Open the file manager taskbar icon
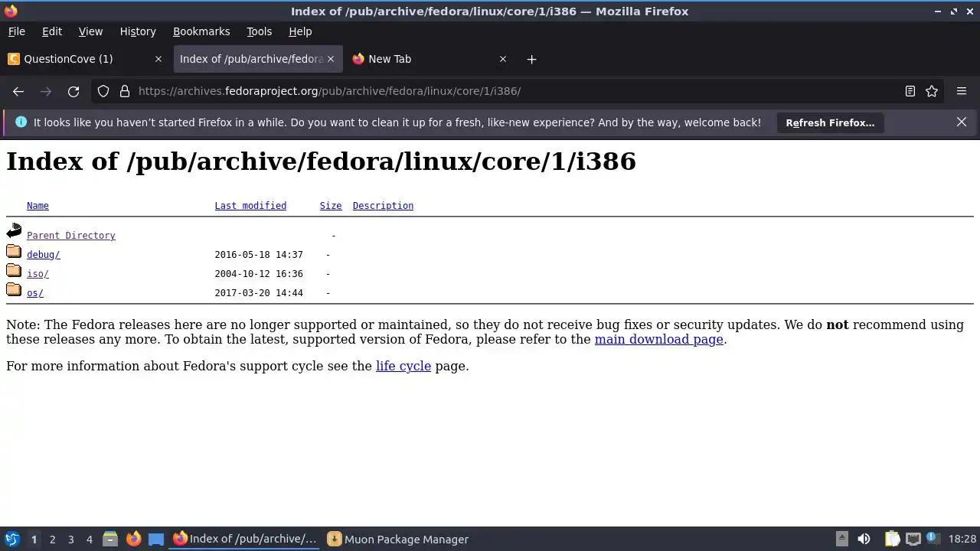980x551 pixels. (109, 539)
